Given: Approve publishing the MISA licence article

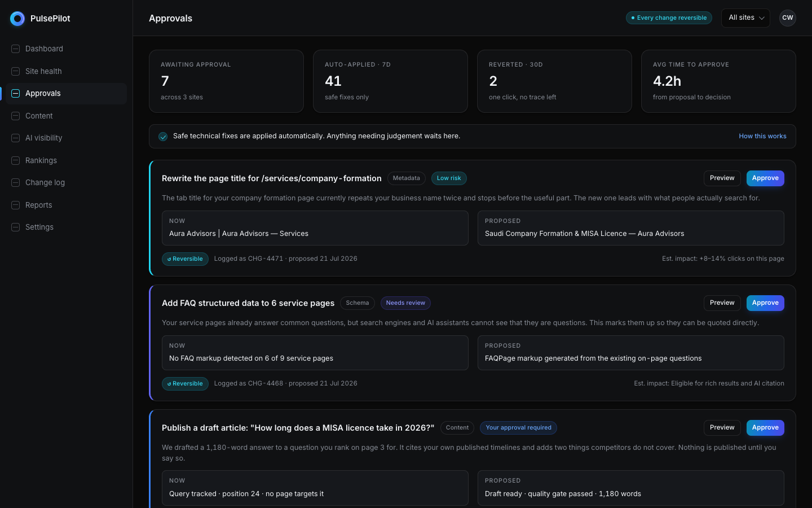Looking at the screenshot, I should tap(765, 428).
